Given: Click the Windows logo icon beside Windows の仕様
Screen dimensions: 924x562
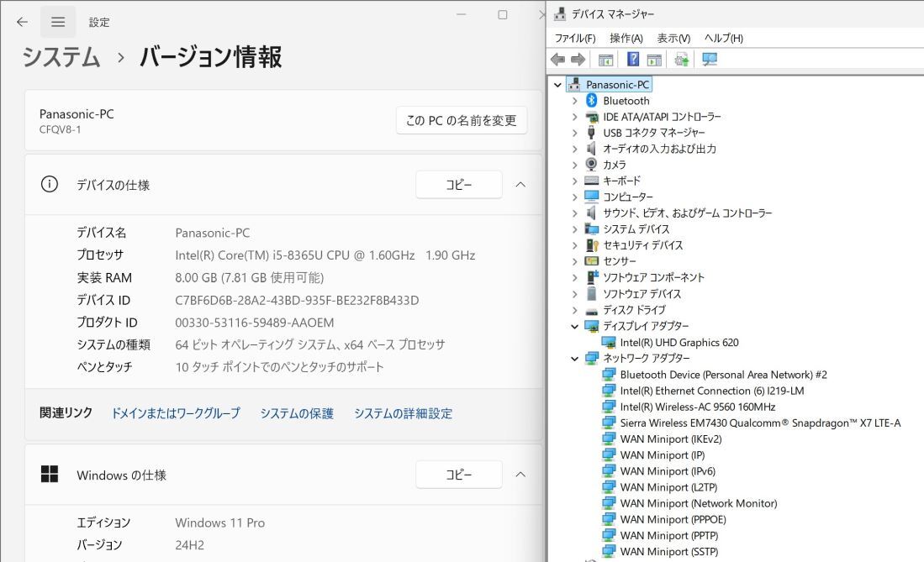Looking at the screenshot, I should [x=50, y=474].
